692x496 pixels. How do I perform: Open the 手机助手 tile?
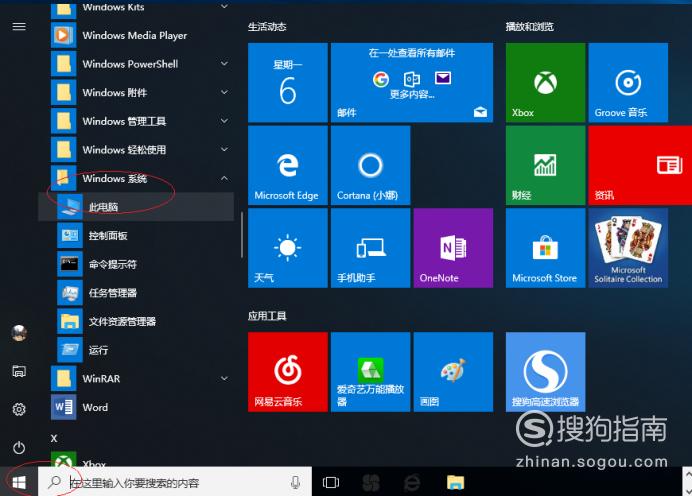click(370, 248)
